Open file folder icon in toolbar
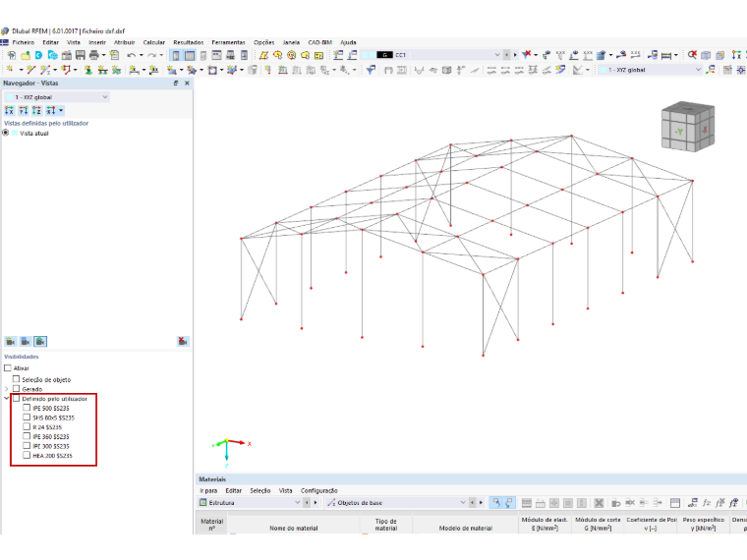Screen dimensions: 747x560 (26, 55)
